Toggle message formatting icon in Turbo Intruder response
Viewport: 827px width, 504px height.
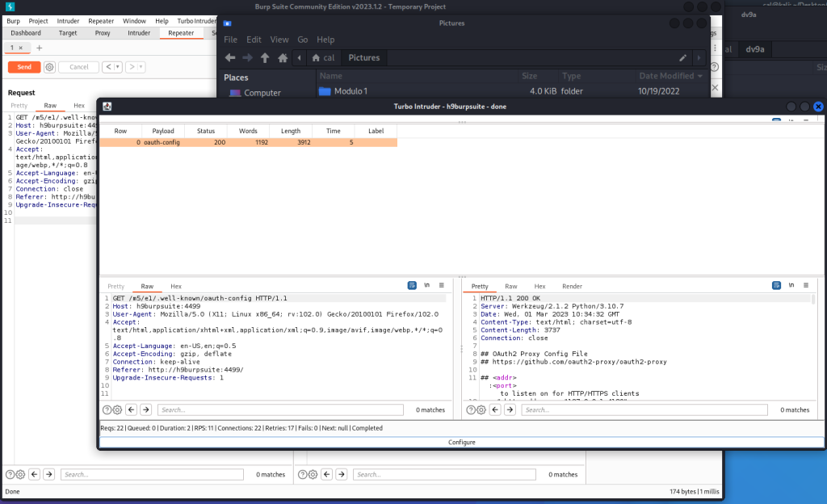tap(776, 285)
